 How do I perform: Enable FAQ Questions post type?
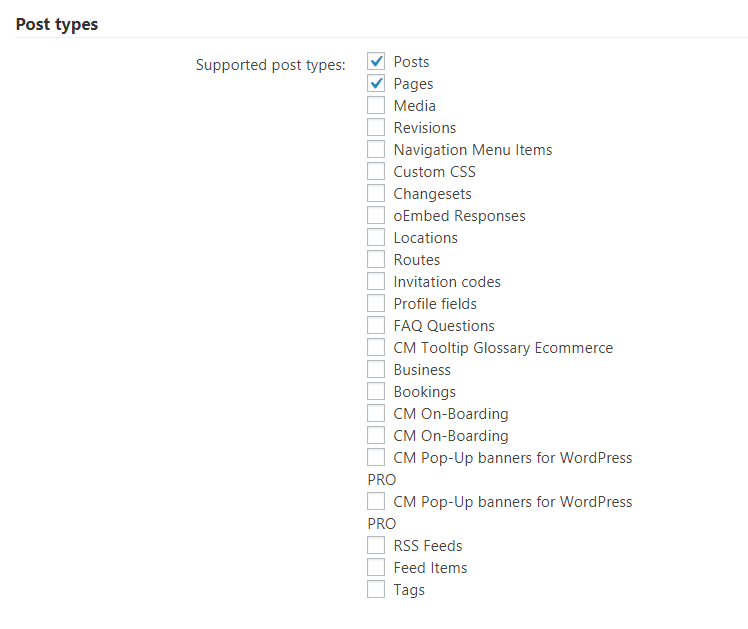376,326
